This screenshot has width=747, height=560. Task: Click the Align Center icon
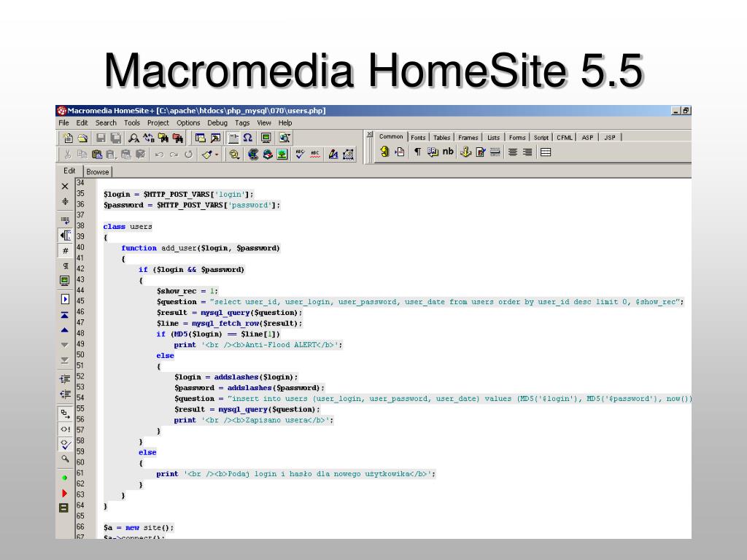[513, 152]
